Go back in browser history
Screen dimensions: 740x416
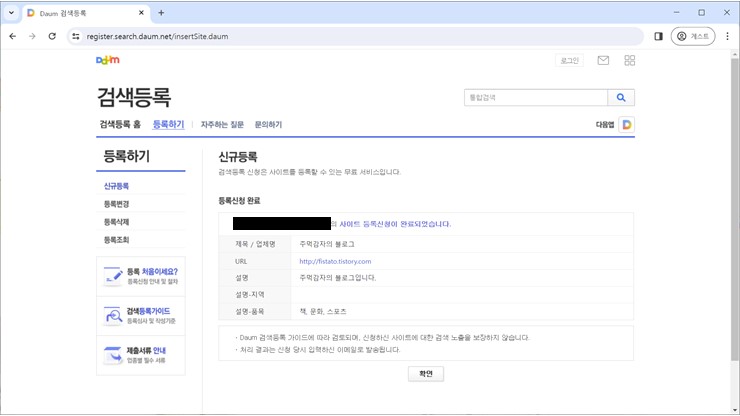13,36
